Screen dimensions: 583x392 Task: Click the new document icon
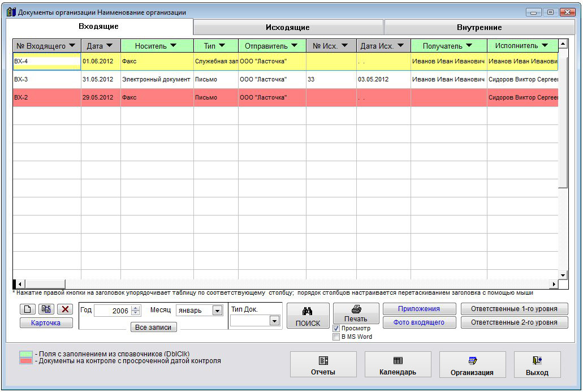pos(27,309)
